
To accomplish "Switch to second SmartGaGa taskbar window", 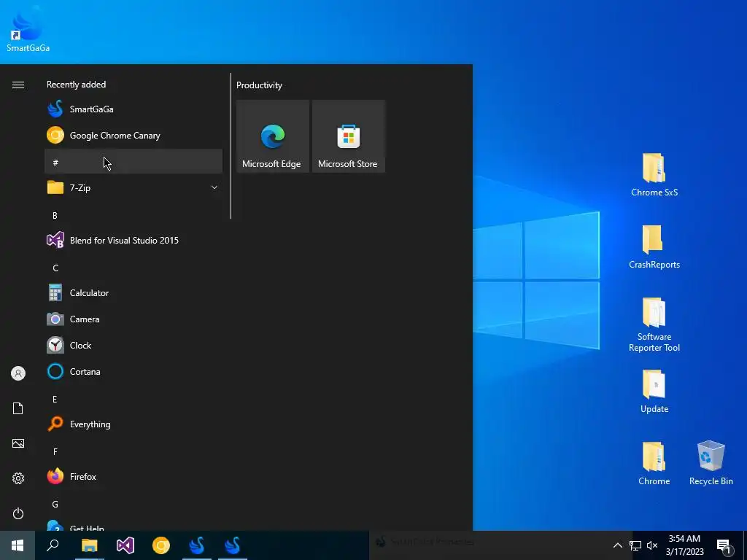I will point(233,545).
